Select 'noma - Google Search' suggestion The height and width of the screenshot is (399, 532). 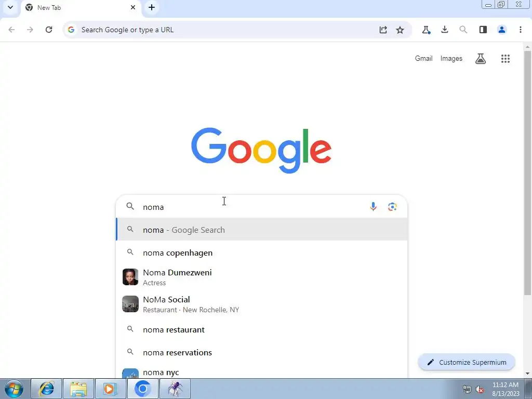click(262, 230)
